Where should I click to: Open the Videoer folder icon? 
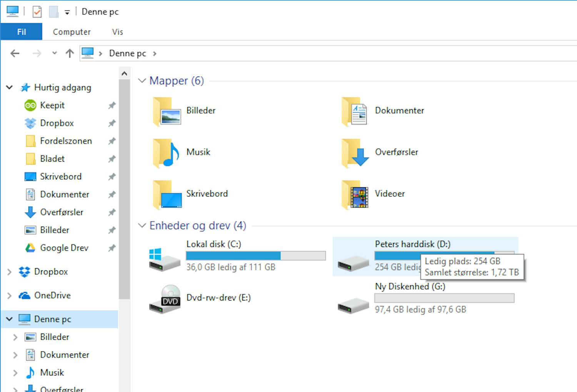[x=355, y=195]
